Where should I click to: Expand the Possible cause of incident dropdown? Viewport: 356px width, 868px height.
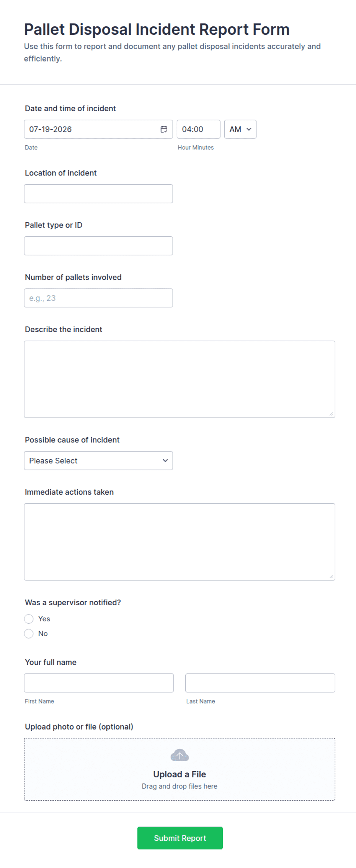pyautogui.click(x=98, y=461)
